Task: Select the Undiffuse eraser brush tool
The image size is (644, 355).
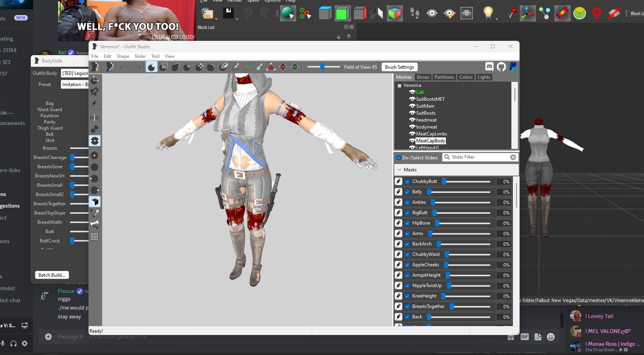Action: coord(224,67)
